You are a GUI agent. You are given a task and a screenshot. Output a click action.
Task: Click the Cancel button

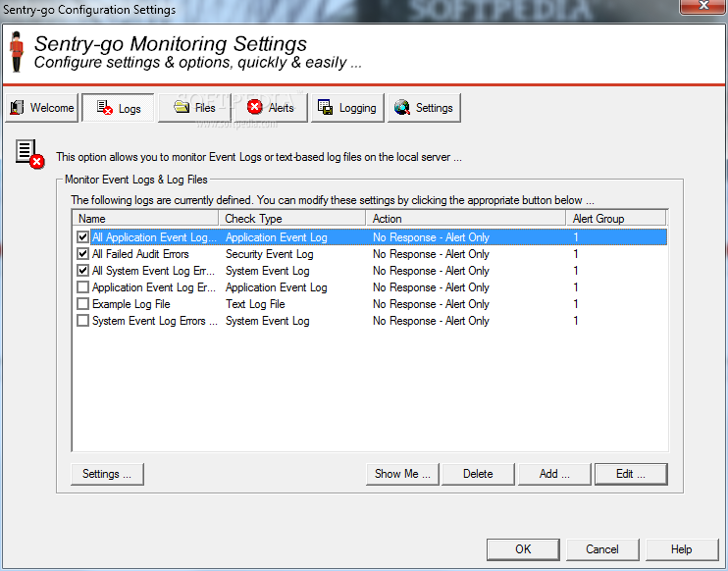pyautogui.click(x=602, y=549)
